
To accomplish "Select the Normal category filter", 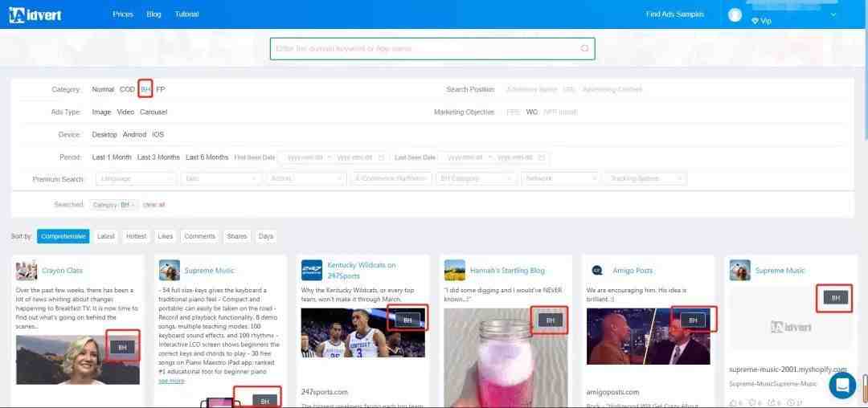I will tap(103, 89).
